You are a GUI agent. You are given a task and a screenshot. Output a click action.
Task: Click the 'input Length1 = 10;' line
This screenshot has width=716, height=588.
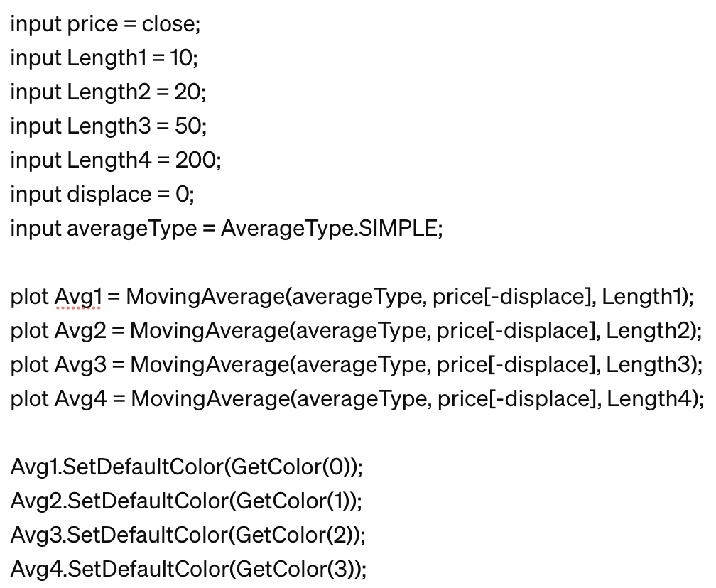[104, 58]
